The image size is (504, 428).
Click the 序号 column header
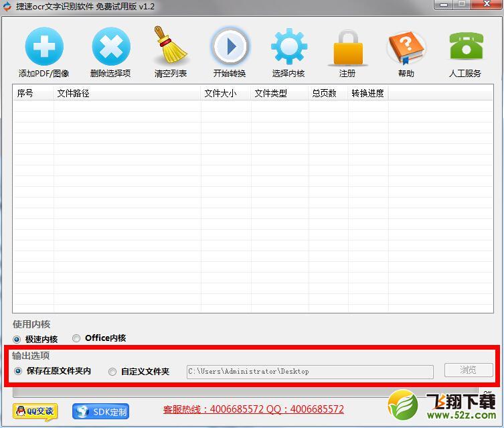coord(33,93)
